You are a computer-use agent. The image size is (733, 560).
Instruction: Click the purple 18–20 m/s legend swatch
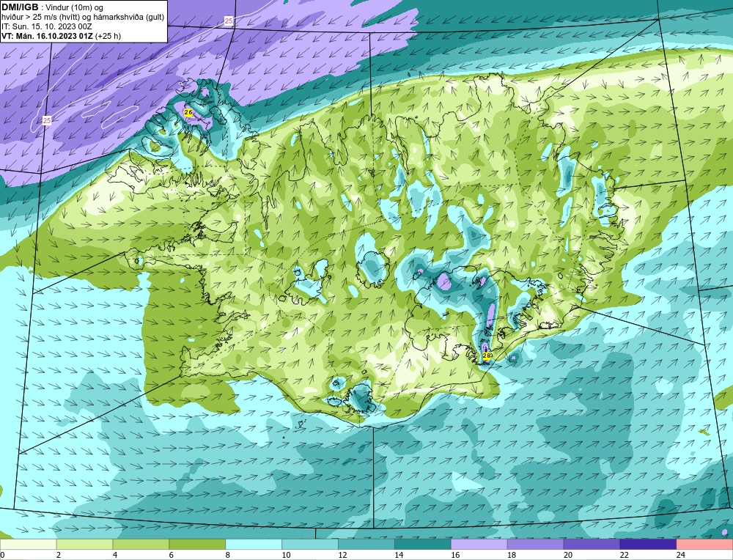tap(535, 545)
